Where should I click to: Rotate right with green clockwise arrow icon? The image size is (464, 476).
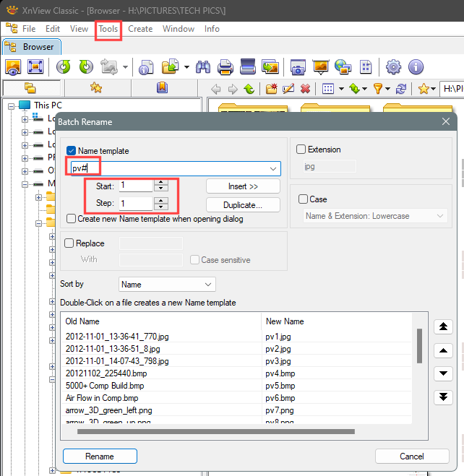86,66
